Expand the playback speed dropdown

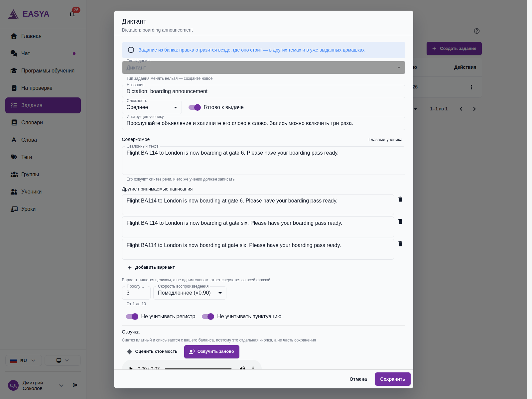tap(190, 293)
